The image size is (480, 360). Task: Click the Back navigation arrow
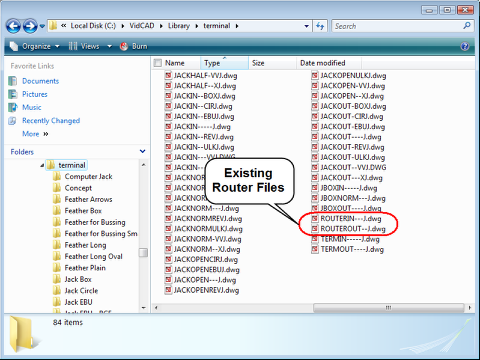click(14, 26)
